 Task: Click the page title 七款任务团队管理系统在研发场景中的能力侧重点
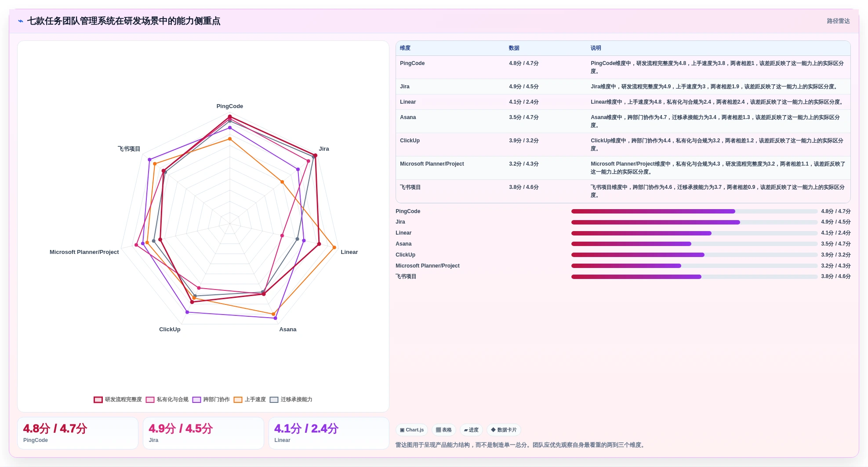pos(124,21)
